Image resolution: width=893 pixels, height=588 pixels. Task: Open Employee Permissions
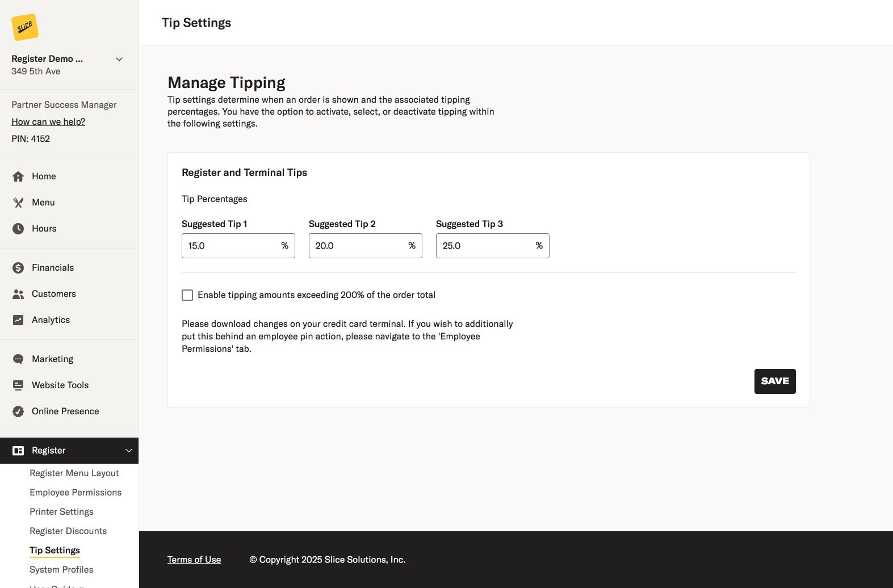click(76, 493)
